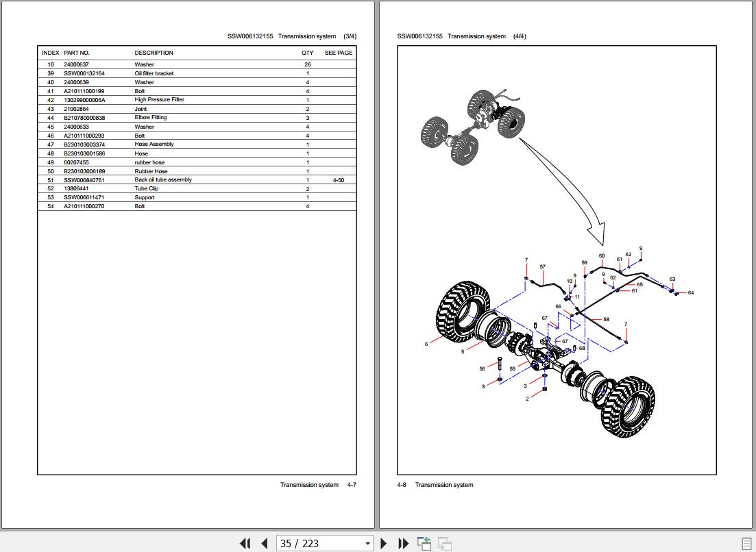Open the page number dropdown arrow
756x552 pixels.
point(367,544)
